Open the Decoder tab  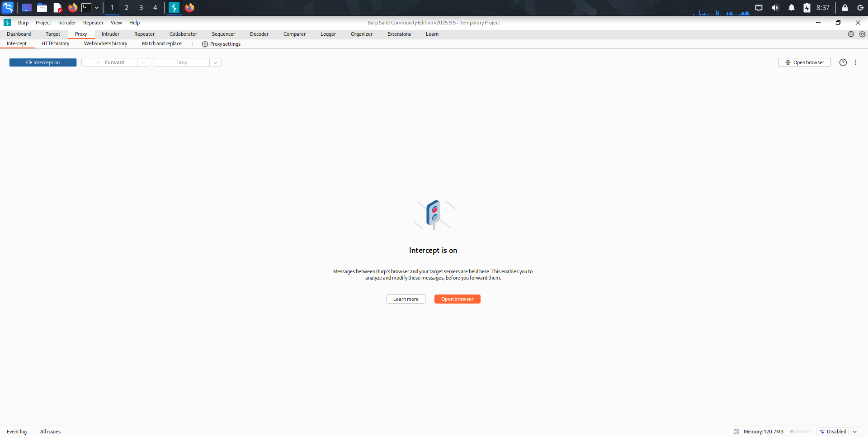click(259, 34)
